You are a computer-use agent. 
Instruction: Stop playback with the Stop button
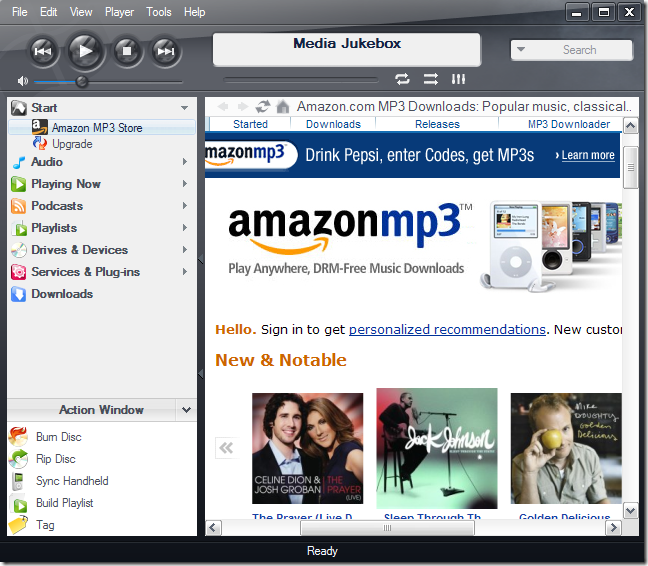click(127, 51)
